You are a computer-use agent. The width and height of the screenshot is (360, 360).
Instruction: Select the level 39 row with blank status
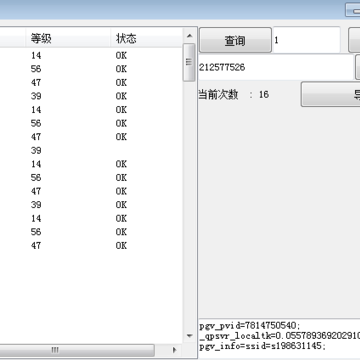(x=91, y=151)
